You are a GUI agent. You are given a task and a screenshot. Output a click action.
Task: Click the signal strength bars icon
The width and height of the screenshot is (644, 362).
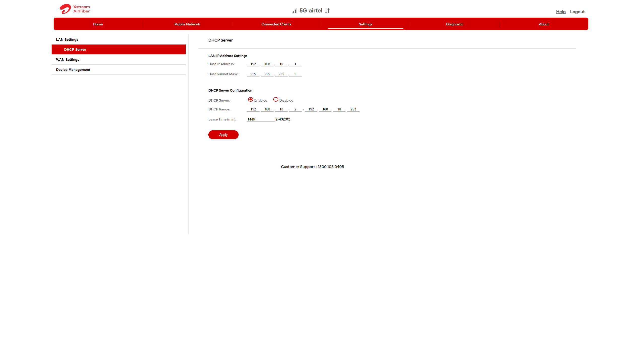click(294, 11)
